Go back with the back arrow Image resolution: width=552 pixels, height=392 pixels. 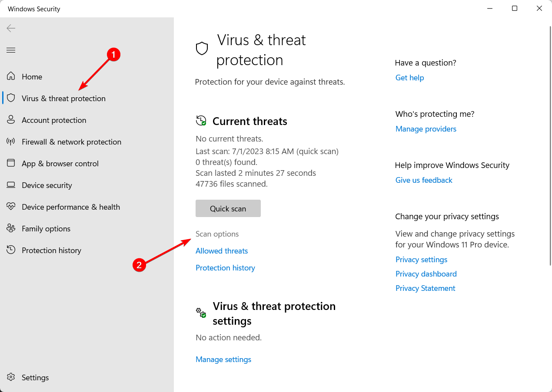pos(11,28)
